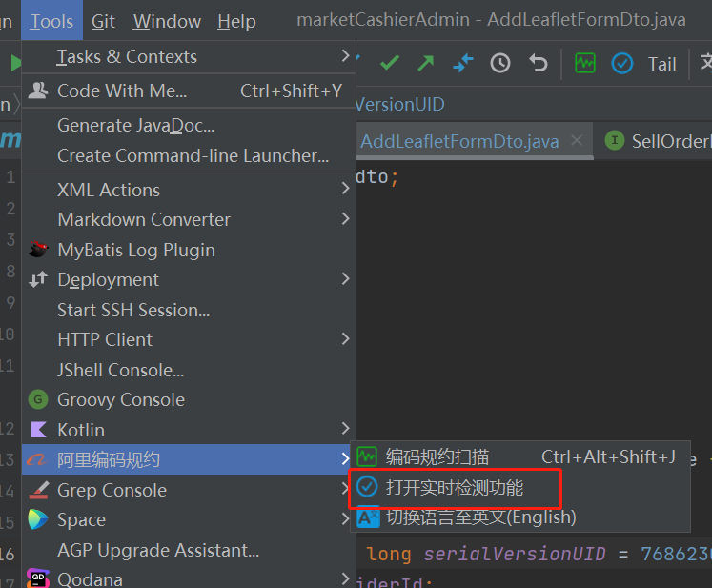This screenshot has height=588, width=712.
Task: Click the colorful Space logo icon
Action: (x=38, y=519)
